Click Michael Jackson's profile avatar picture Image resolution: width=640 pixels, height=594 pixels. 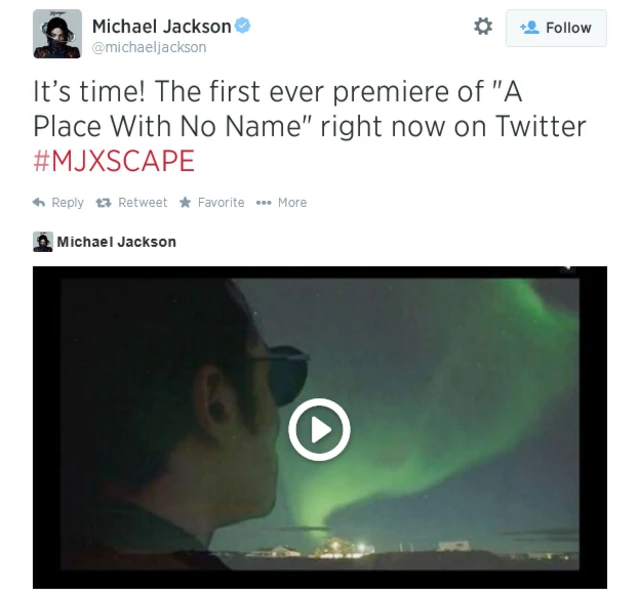coord(57,34)
